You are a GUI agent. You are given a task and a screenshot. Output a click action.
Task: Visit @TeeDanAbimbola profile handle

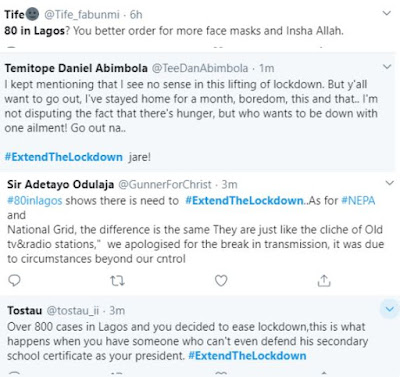click(200, 68)
